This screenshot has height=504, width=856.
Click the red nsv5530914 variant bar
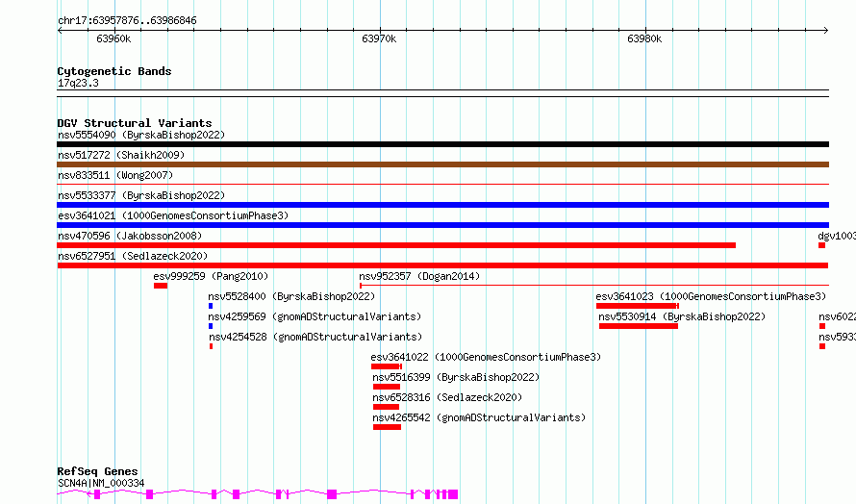coord(639,326)
